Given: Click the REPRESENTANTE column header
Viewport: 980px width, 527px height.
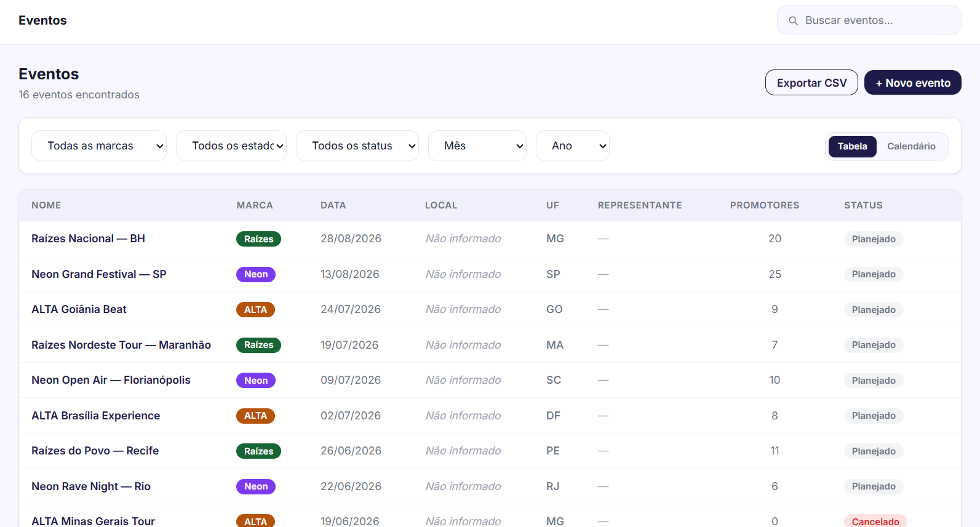Looking at the screenshot, I should click(640, 205).
